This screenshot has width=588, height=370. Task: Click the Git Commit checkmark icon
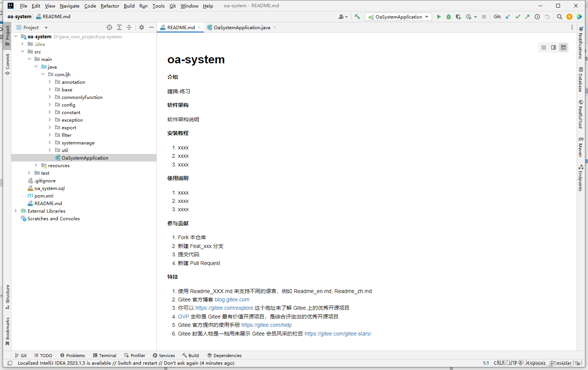518,17
